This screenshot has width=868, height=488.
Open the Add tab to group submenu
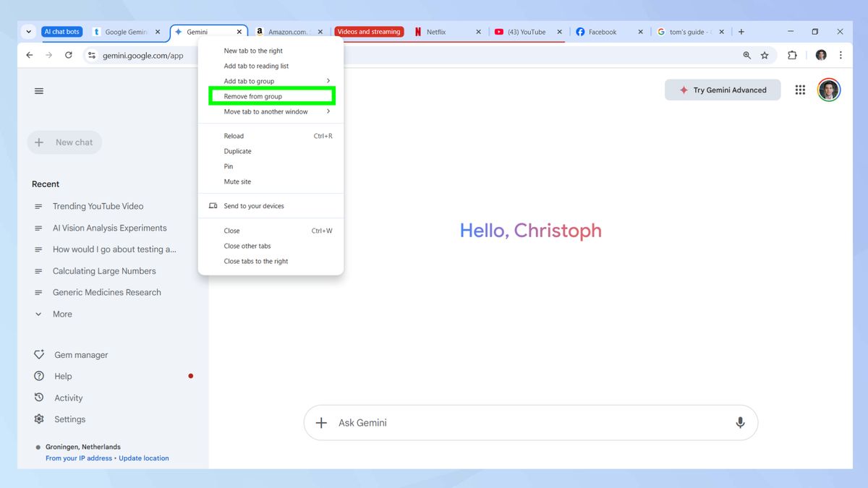point(248,80)
